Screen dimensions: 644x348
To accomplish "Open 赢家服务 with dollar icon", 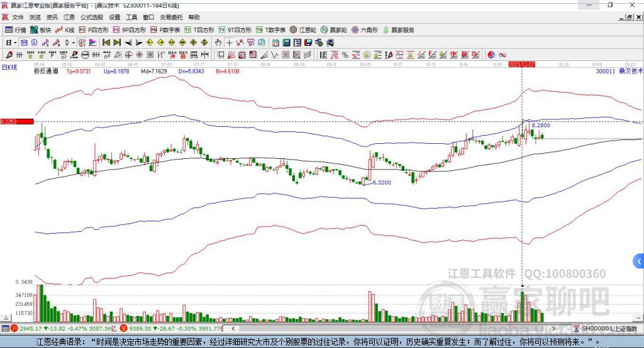I will click(398, 30).
